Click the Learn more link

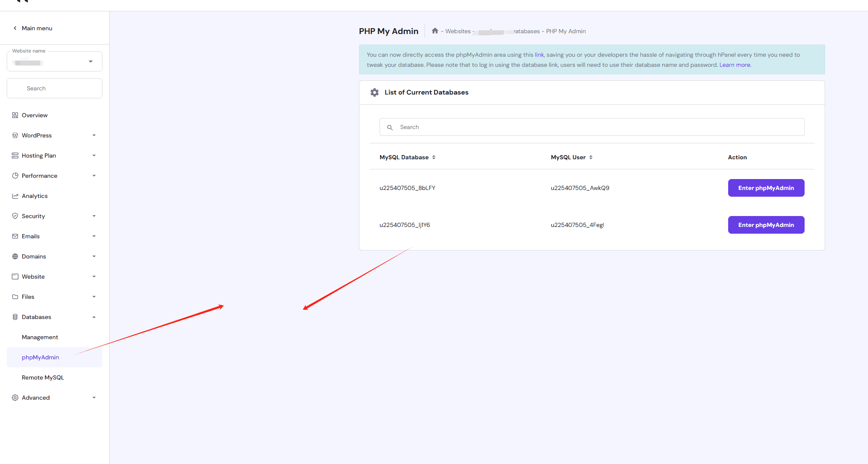[735, 65]
